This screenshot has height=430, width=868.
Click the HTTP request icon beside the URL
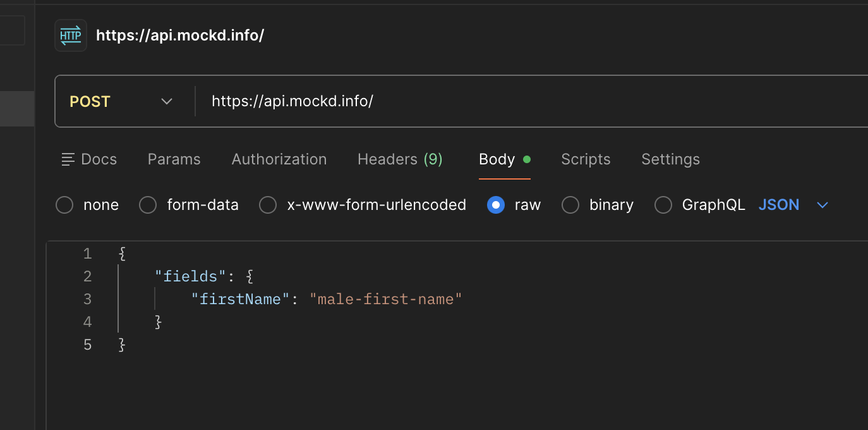point(70,35)
